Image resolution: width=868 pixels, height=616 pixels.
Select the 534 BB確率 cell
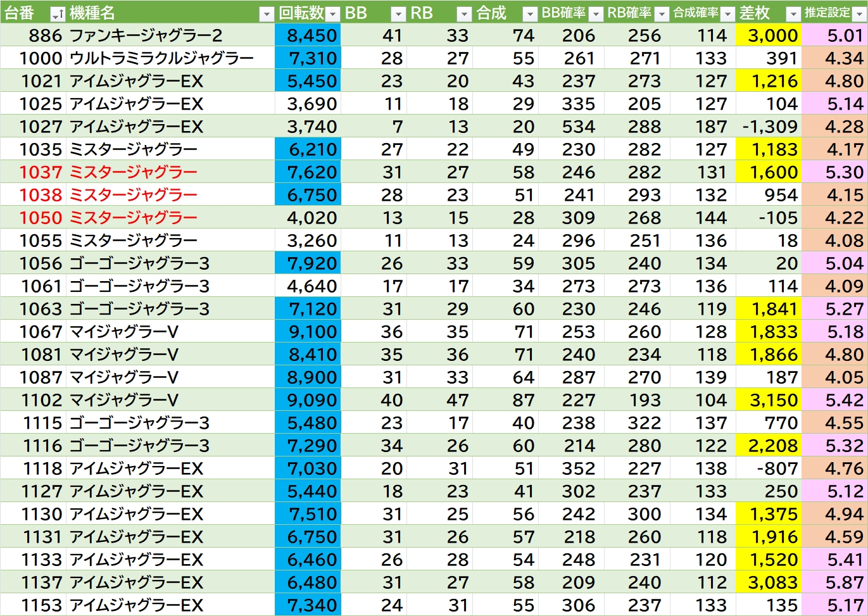[571, 127]
